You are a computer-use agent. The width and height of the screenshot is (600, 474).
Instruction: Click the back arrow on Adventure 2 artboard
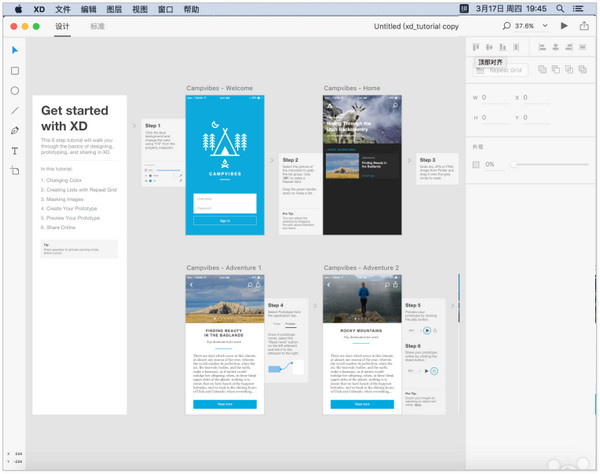pos(328,285)
